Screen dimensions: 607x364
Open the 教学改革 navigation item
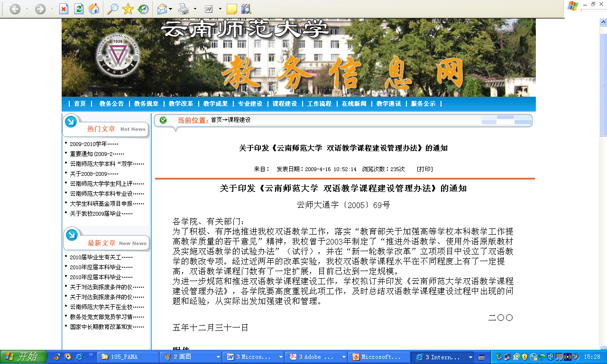[181, 104]
